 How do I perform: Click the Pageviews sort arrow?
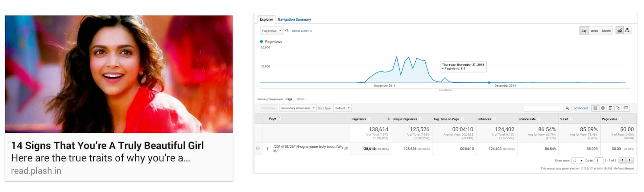pos(389,119)
